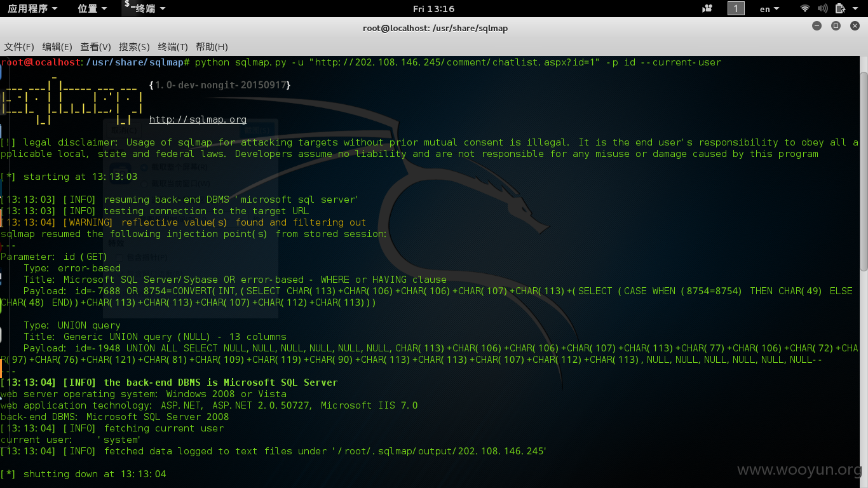This screenshot has width=868, height=488.
Task: Open the 帮助(H) menu
Action: (212, 46)
